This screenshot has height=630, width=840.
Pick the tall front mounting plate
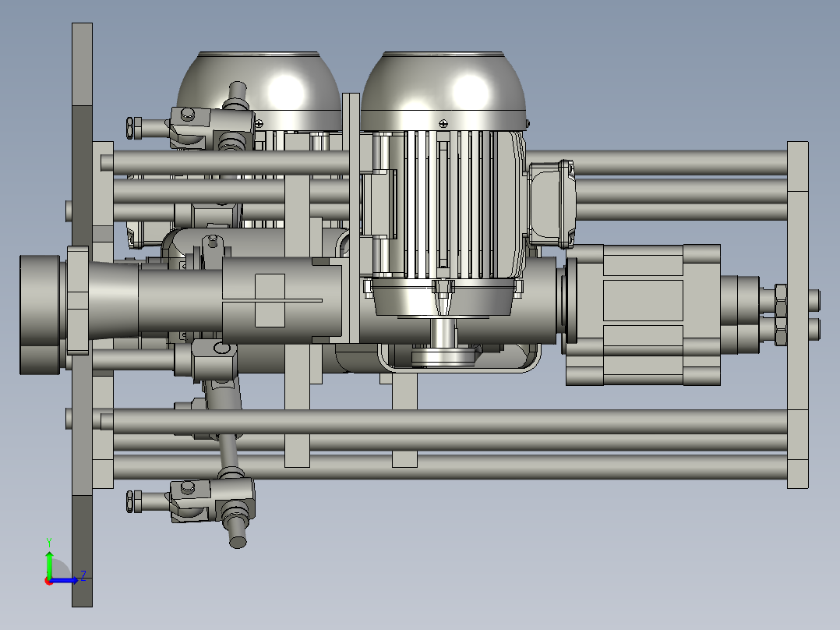coord(82,315)
